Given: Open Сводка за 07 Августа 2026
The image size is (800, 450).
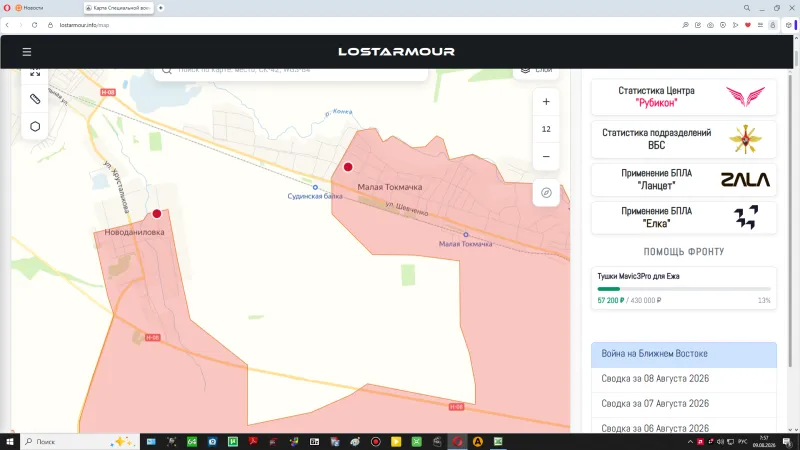Looking at the screenshot, I should coord(684,404).
